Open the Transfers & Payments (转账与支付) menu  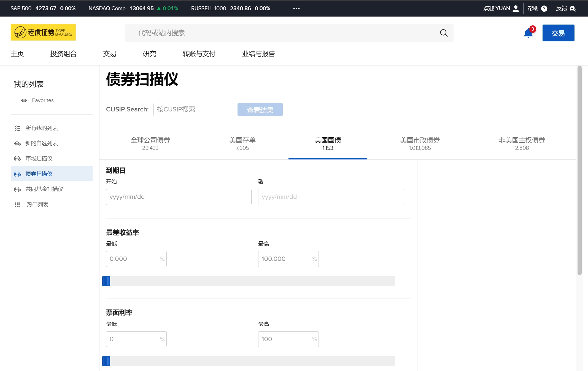coord(199,54)
